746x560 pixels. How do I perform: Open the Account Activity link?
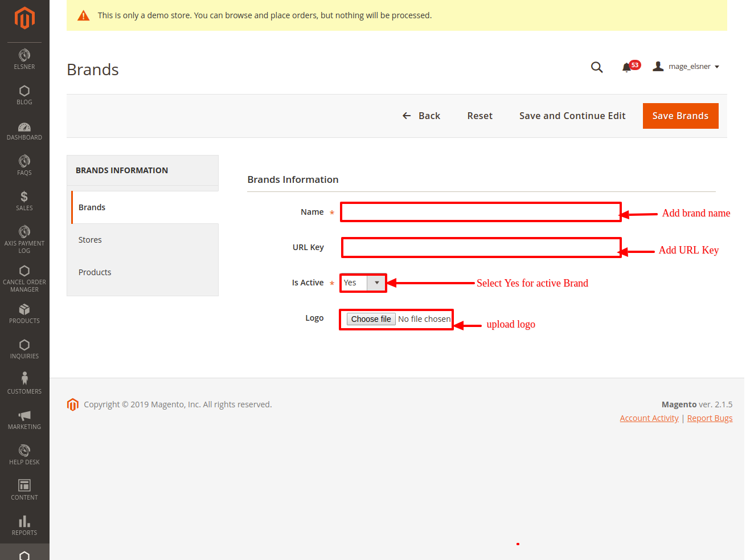pyautogui.click(x=649, y=418)
